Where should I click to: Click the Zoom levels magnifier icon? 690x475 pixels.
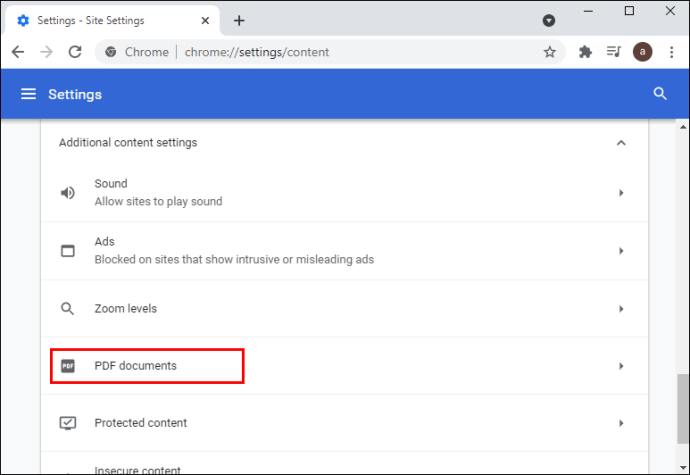point(67,309)
